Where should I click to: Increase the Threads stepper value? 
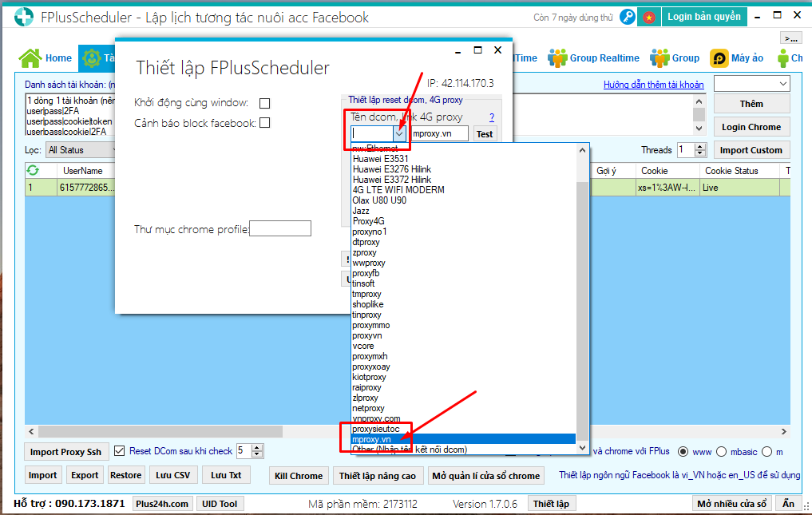[701, 147]
